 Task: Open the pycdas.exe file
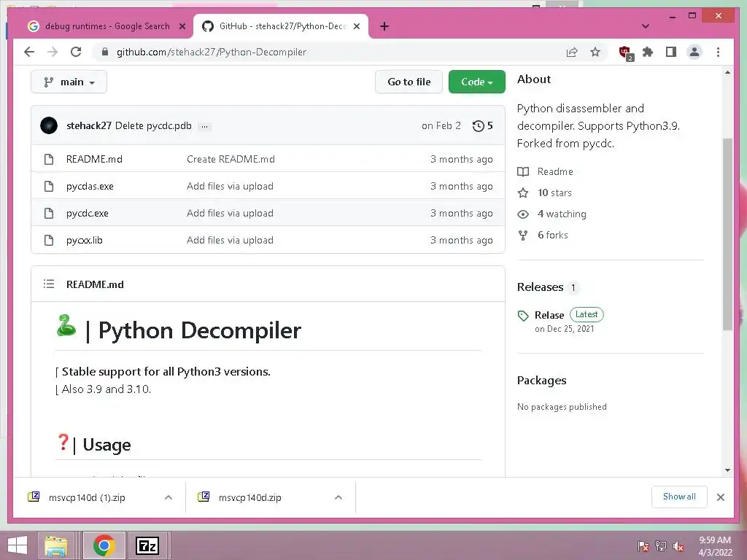click(x=90, y=186)
